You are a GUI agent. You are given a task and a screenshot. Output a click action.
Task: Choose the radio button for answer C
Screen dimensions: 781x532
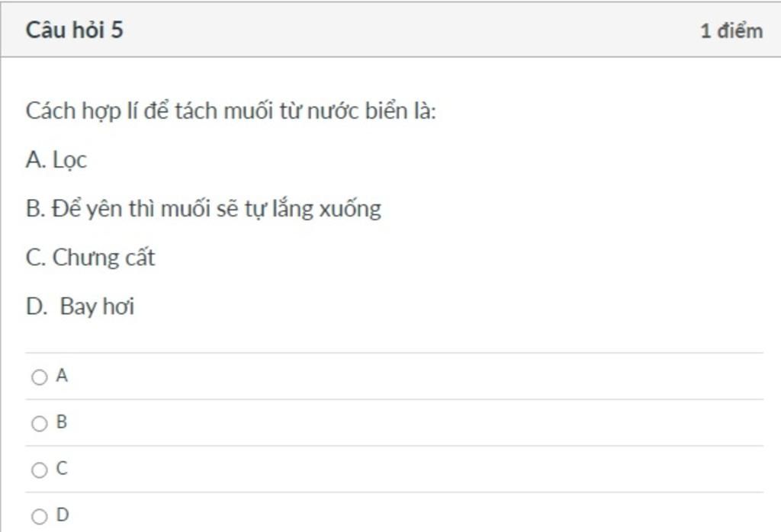click(39, 470)
